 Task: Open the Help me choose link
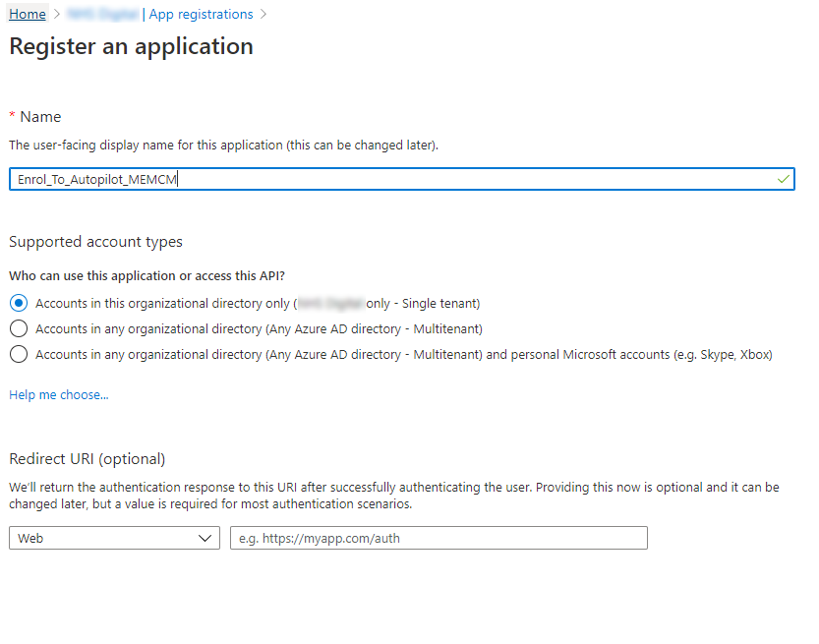(59, 395)
